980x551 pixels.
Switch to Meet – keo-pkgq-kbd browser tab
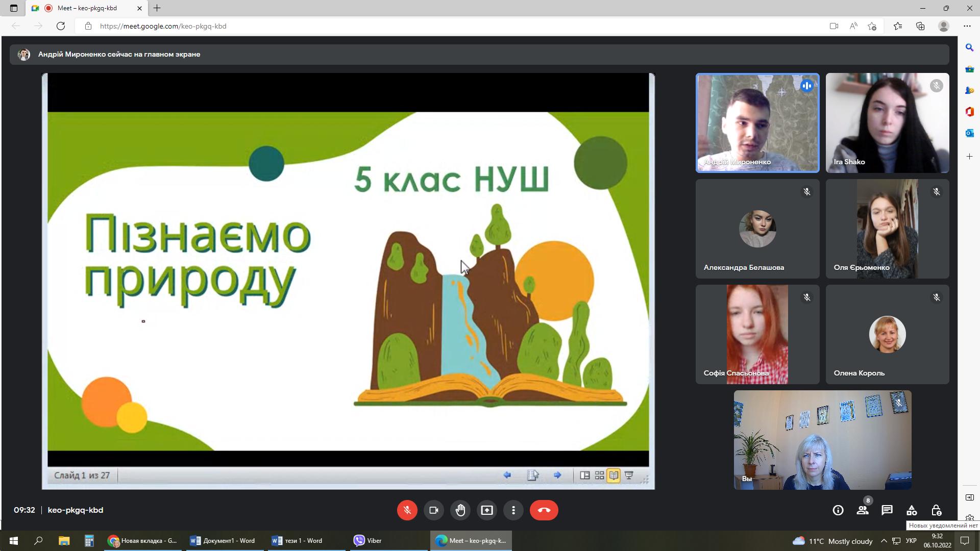click(87, 8)
